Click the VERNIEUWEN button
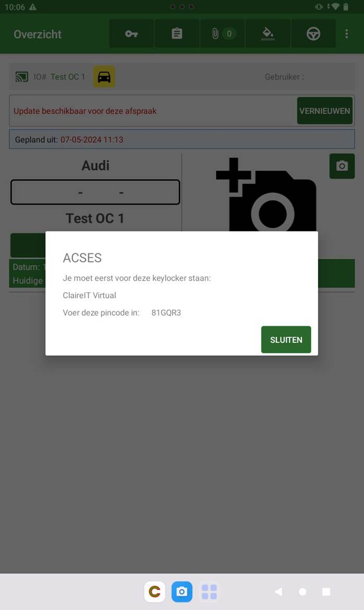Image resolution: width=364 pixels, height=610 pixels. click(325, 111)
